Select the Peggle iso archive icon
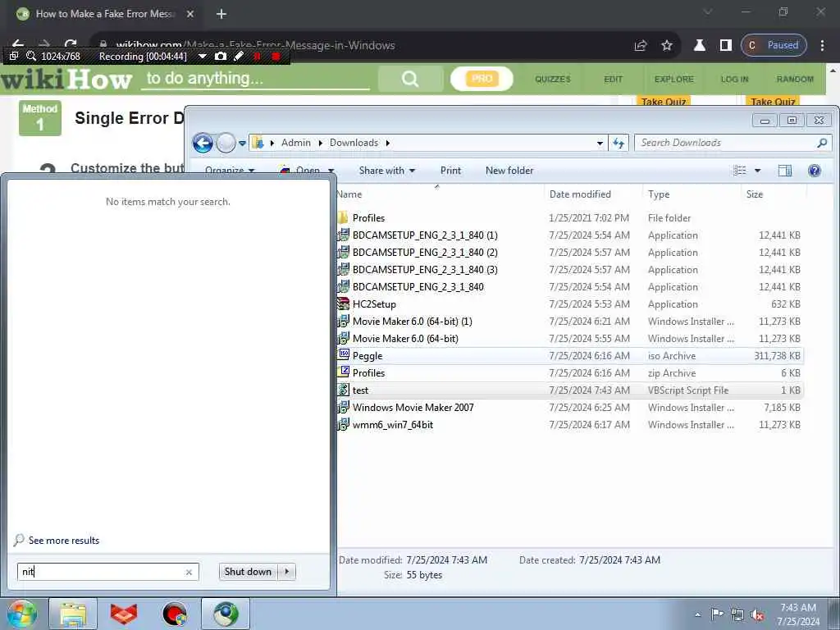This screenshot has width=840, height=630. click(x=344, y=354)
